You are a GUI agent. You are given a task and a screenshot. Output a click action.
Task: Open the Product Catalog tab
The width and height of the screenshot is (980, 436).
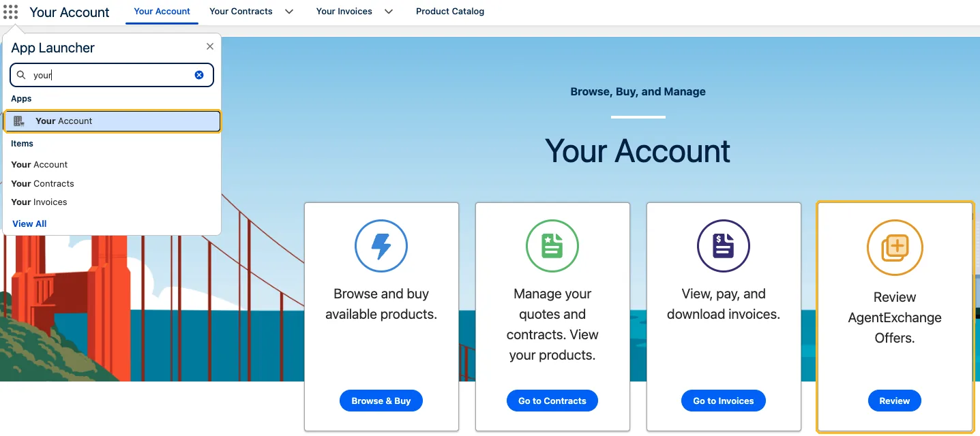click(x=450, y=12)
